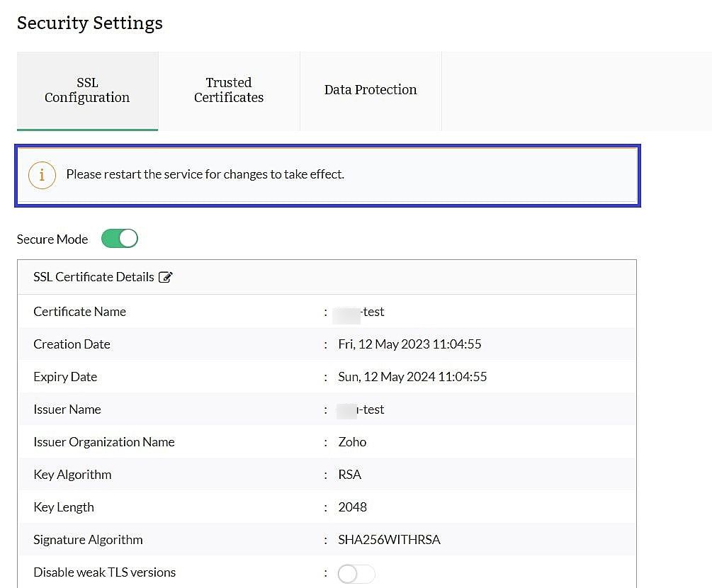The image size is (712, 588).
Task: Click the Expiry Date value Sun, 12 May 2024
Action: point(412,377)
